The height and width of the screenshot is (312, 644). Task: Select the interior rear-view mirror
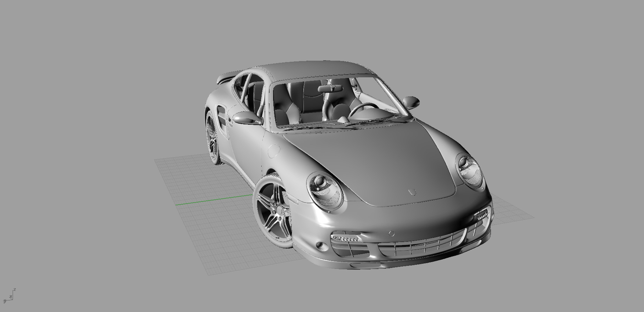[330, 89]
